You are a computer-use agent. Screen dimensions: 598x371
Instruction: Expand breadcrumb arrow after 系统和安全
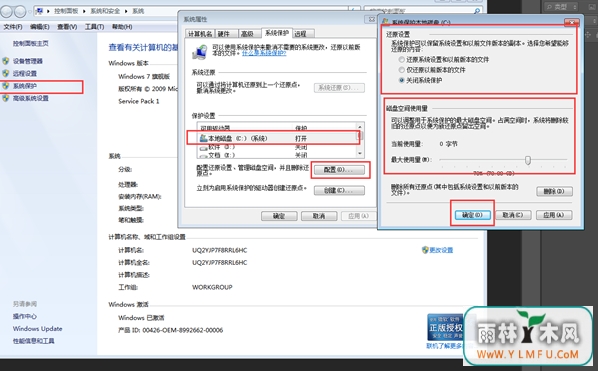pos(127,11)
